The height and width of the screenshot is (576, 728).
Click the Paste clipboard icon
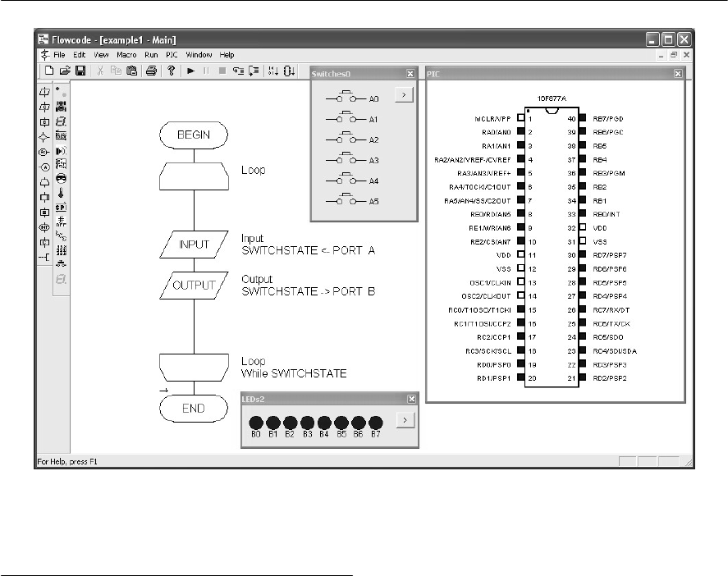coord(131,71)
